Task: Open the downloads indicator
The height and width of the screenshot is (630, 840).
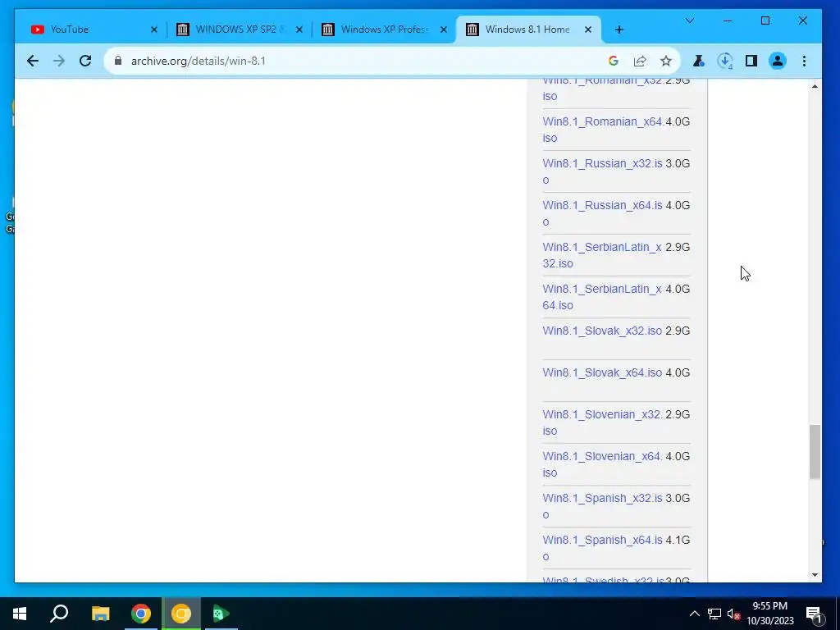Action: point(725,61)
